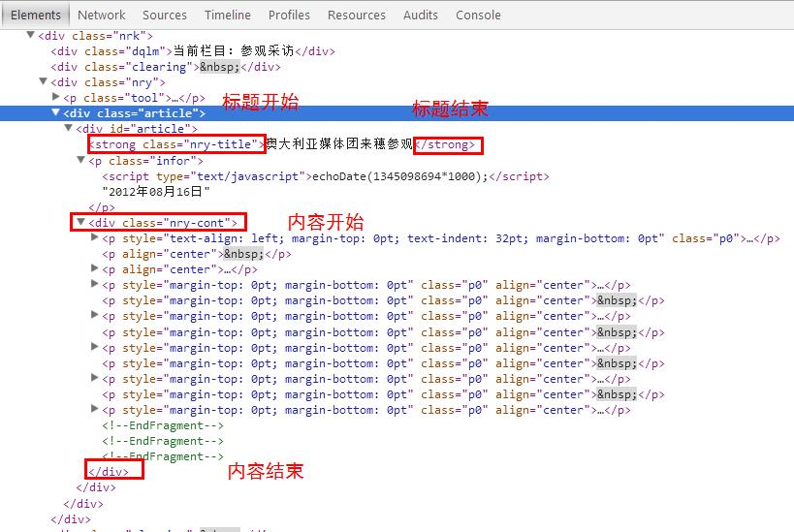Collapse the div class="nrk" node
Image resolution: width=794 pixels, height=532 pixels.
[x=30, y=35]
